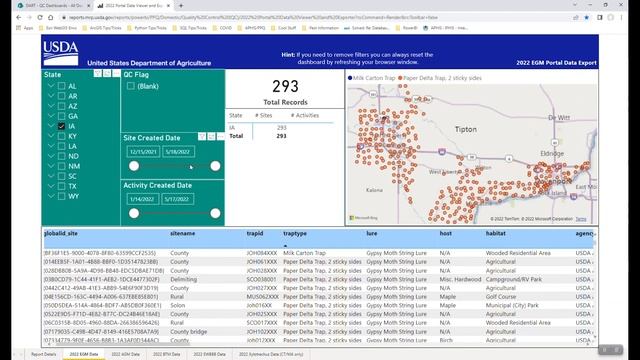Open the browser home page
The height and width of the screenshot is (360, 640).
pyautogui.click(x=51, y=18)
